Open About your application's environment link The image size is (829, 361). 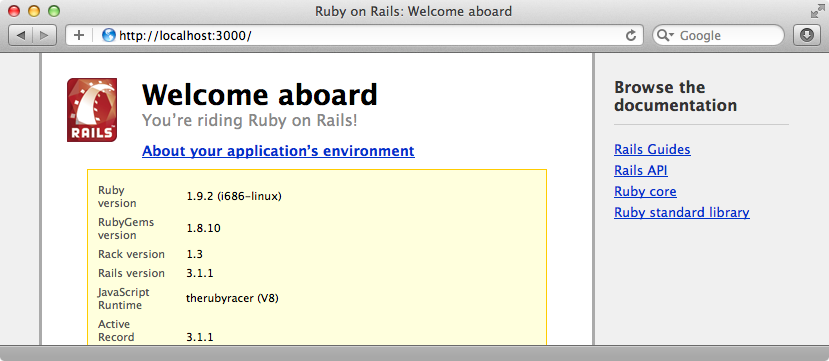tap(278, 151)
